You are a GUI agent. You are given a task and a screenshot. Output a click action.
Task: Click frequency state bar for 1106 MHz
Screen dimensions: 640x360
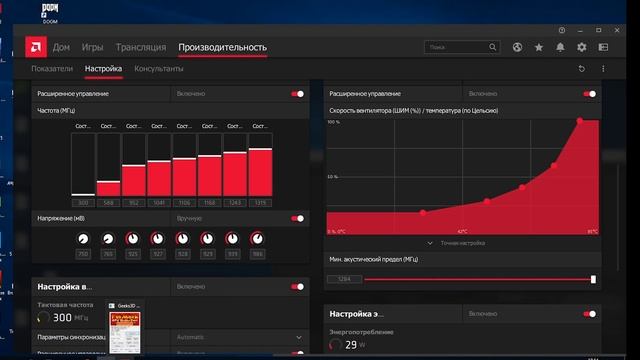coord(184,164)
